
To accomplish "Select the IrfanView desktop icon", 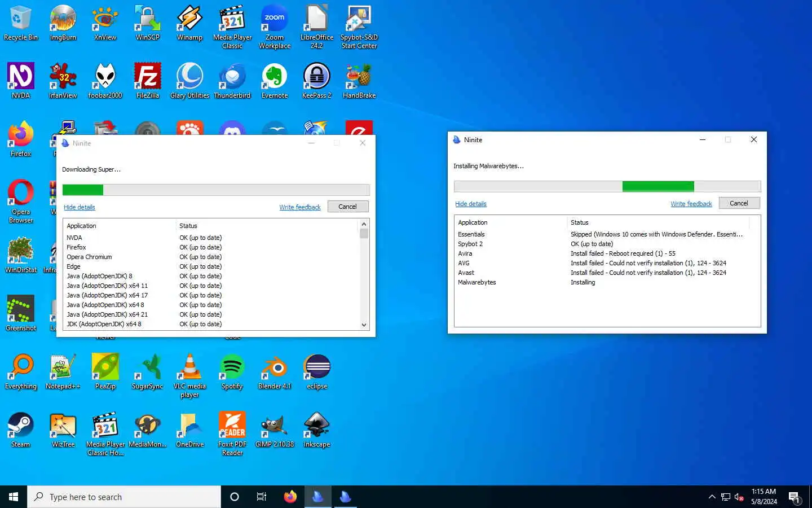I will [63, 81].
